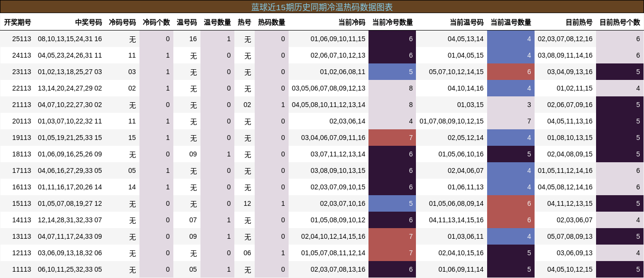Image resolution: width=644 pixels, height=278 pixels.
Task: Select winning numbers 01,02,13,18,25,27 03
Action: click(x=70, y=72)
